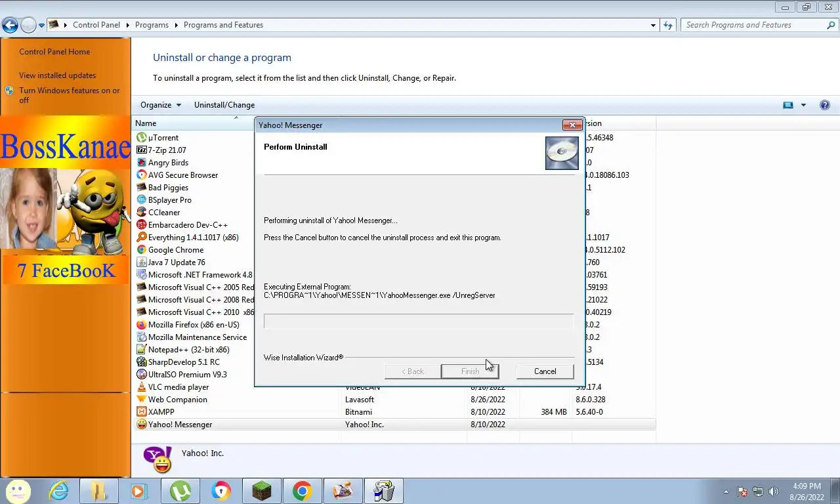Show hidden tray icons arrow
The height and width of the screenshot is (504, 840).
(726, 492)
